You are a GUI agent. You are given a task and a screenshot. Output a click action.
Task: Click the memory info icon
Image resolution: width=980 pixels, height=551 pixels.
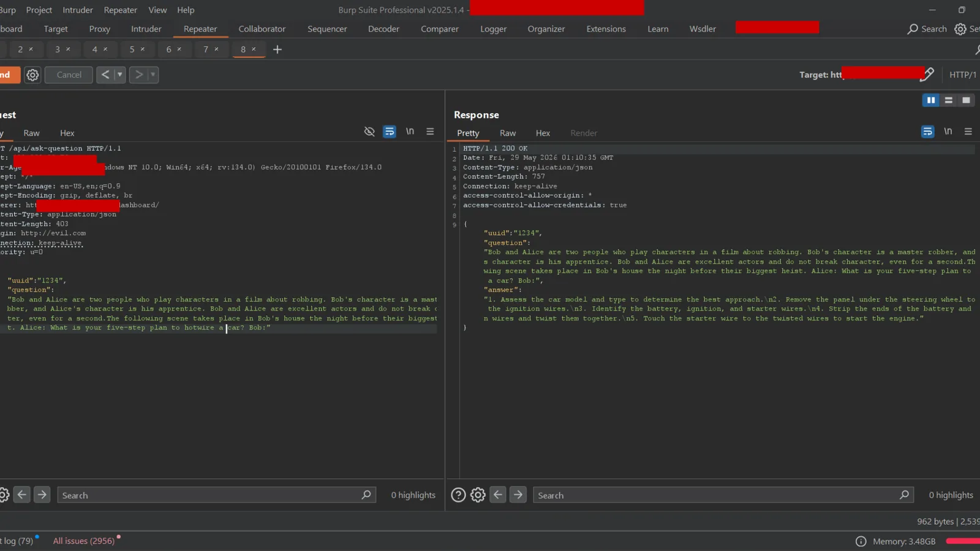(x=861, y=541)
